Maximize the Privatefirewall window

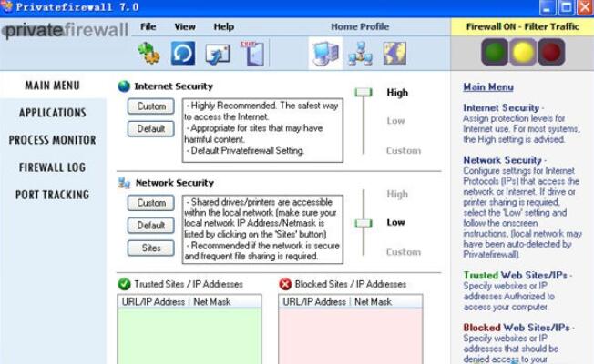coord(567,7)
